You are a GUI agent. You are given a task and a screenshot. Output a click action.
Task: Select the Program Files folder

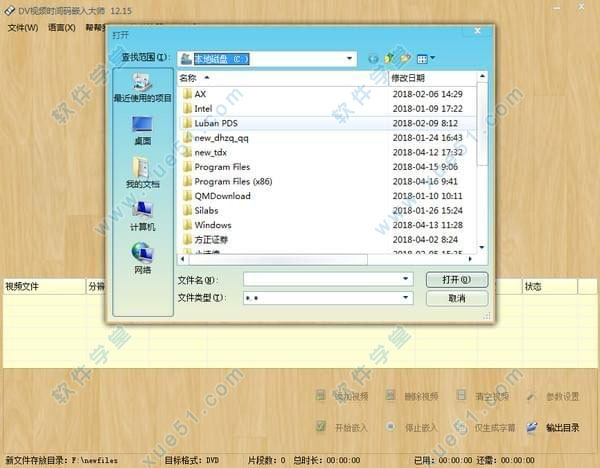click(x=216, y=167)
